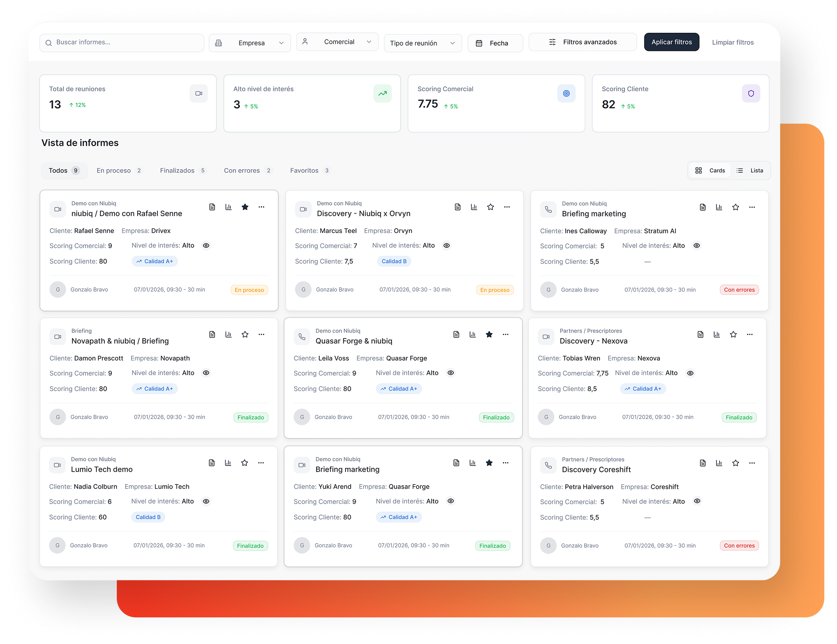The height and width of the screenshot is (644, 837).
Task: Click Limpiar filtros link
Action: [733, 42]
